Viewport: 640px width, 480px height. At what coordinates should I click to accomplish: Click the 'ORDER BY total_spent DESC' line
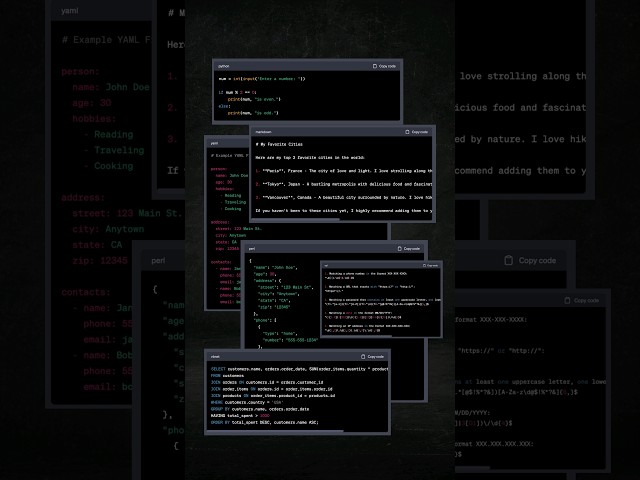[x=264, y=422]
